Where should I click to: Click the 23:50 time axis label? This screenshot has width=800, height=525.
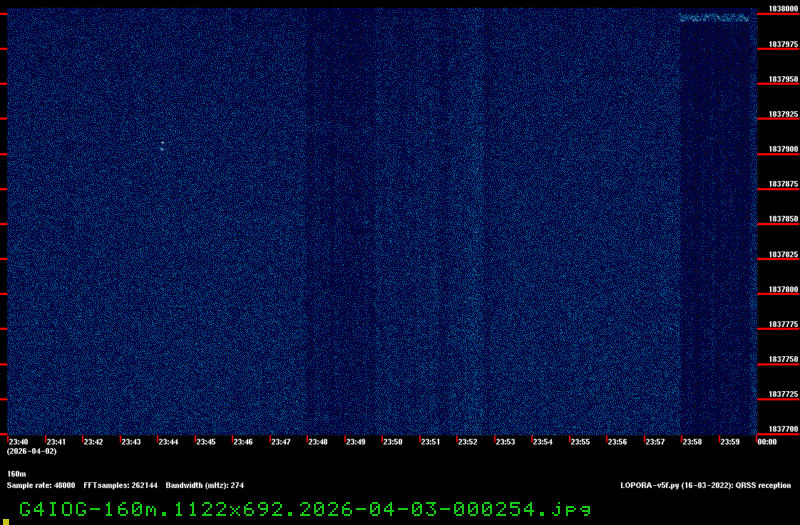click(x=393, y=442)
